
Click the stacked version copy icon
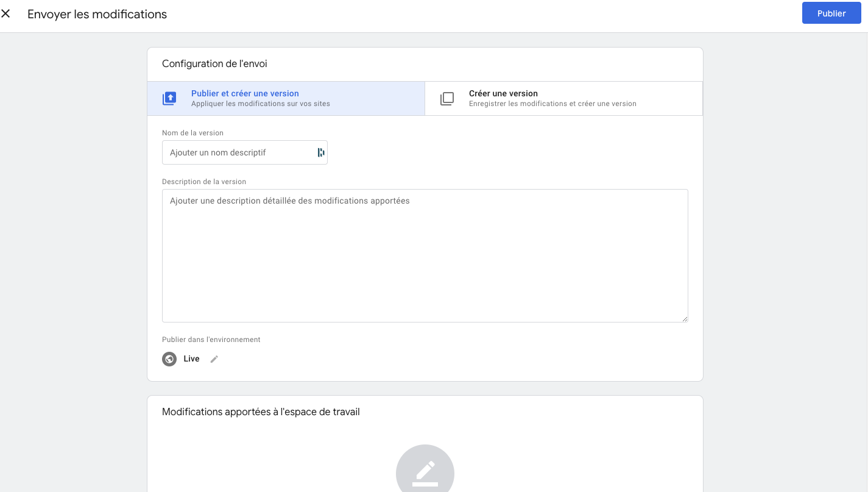[447, 98]
